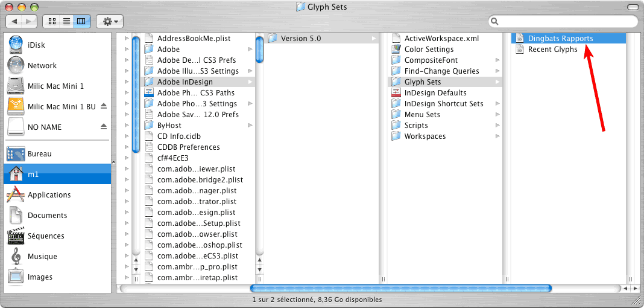
Task: Eject the NO NAME volume
Action: pyautogui.click(x=104, y=127)
